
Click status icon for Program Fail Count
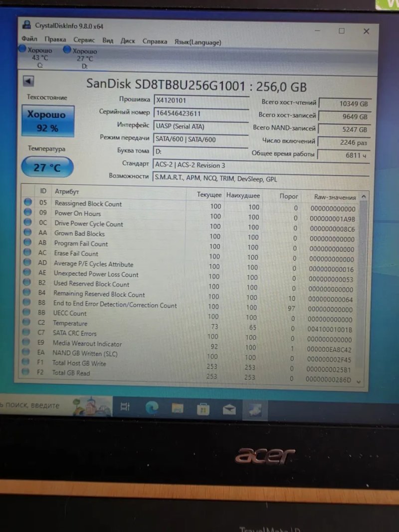pos(27,242)
